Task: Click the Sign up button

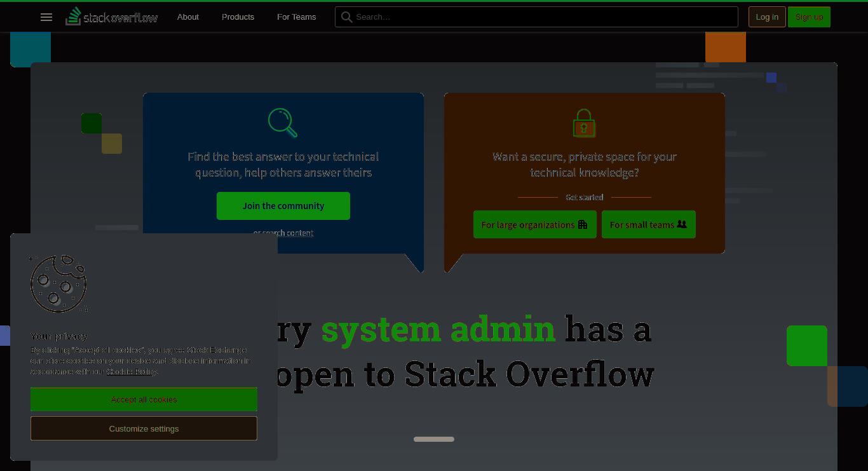Action: pyautogui.click(x=809, y=17)
